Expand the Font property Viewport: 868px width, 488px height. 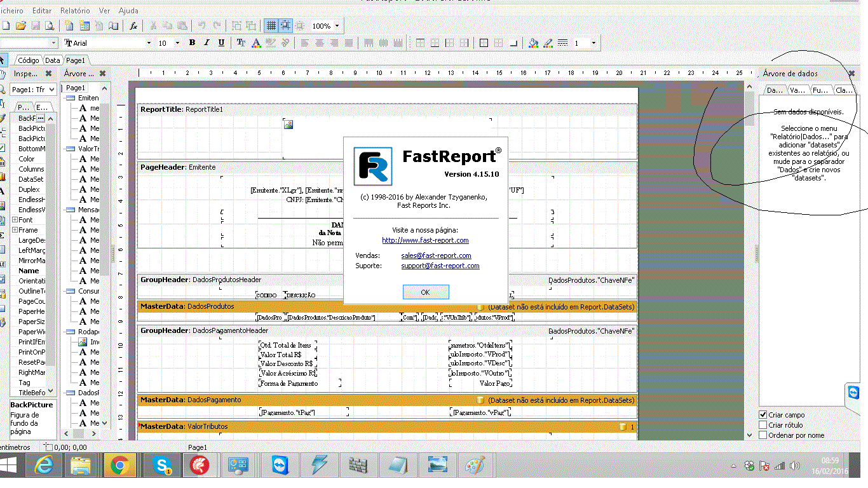pos(15,220)
